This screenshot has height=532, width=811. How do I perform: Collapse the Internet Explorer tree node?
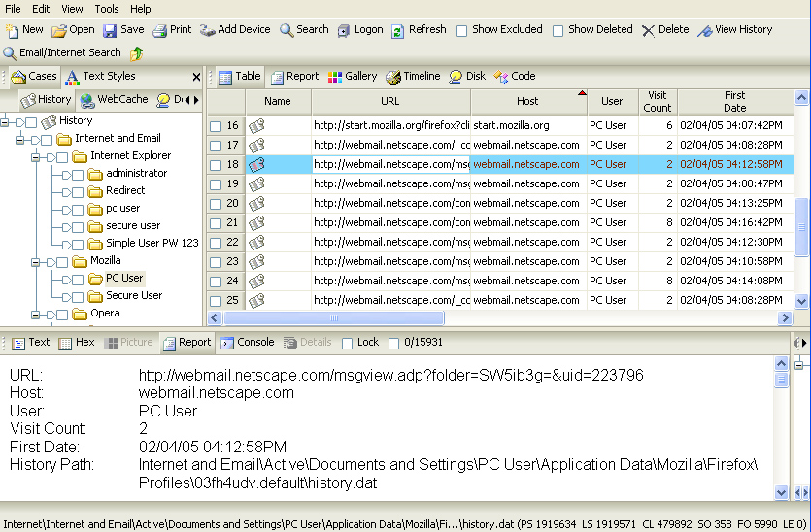36,156
